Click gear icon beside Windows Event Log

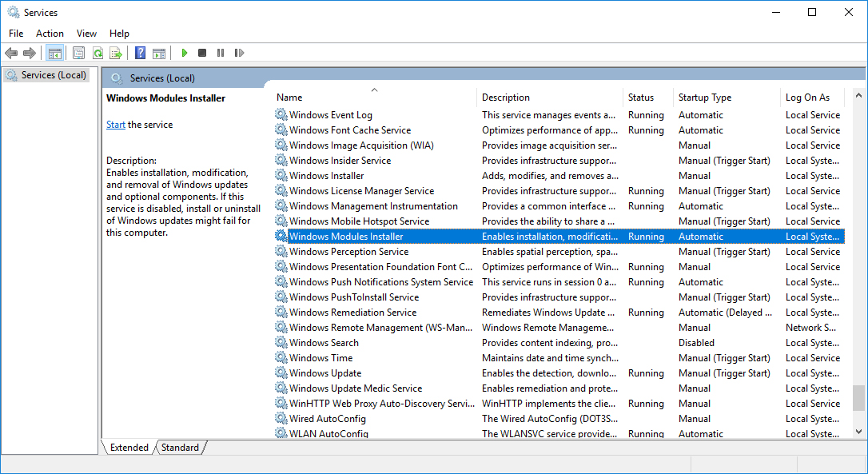[281, 114]
